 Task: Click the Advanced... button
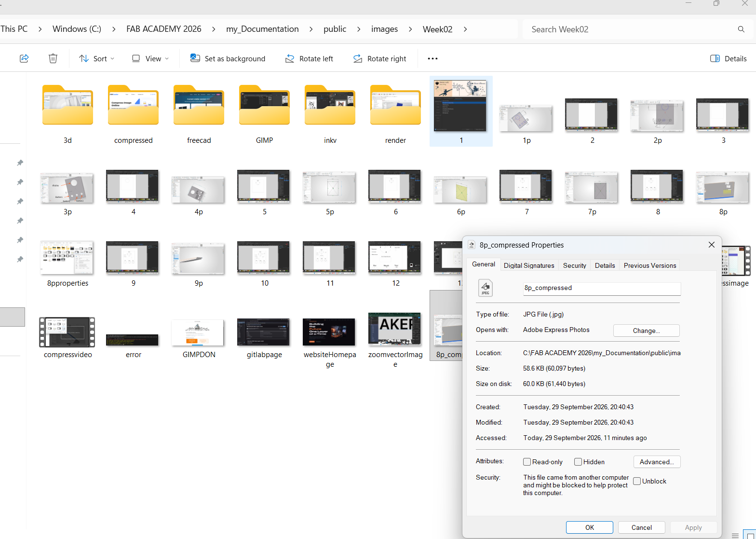(x=657, y=462)
